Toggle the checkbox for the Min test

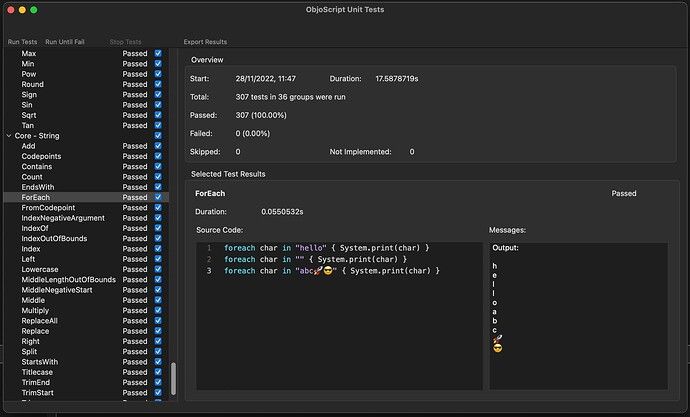pos(158,64)
